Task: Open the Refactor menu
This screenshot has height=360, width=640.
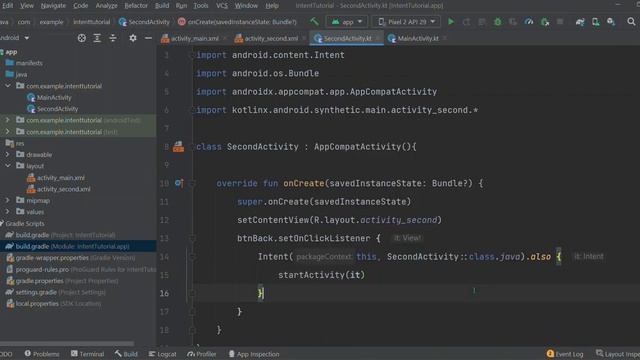Action: click(136, 6)
